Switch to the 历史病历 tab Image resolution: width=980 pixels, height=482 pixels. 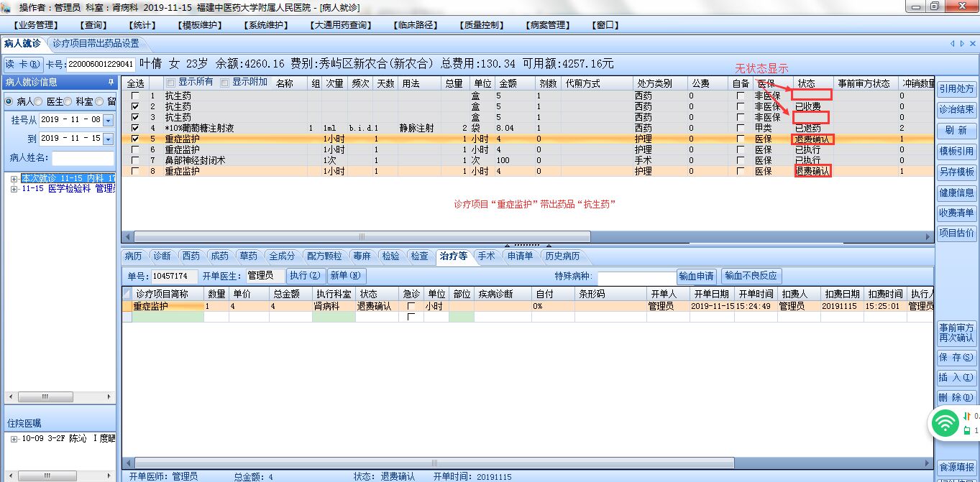(x=563, y=256)
